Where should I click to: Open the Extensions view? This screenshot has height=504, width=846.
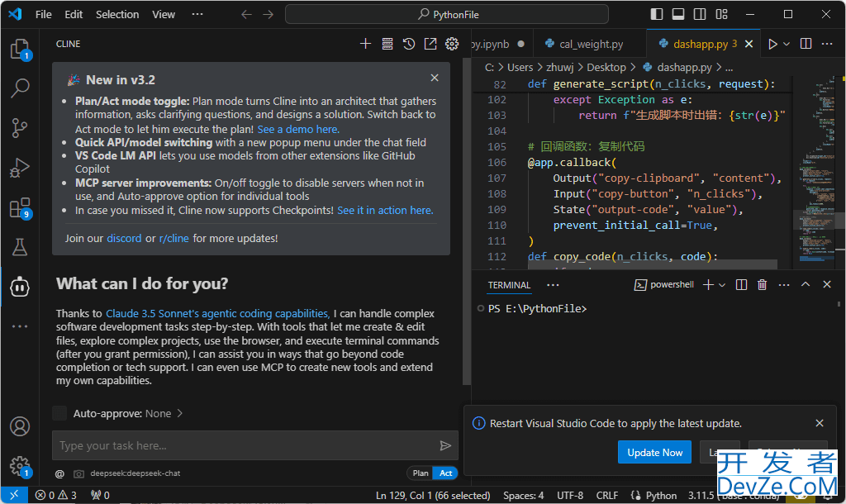20,207
